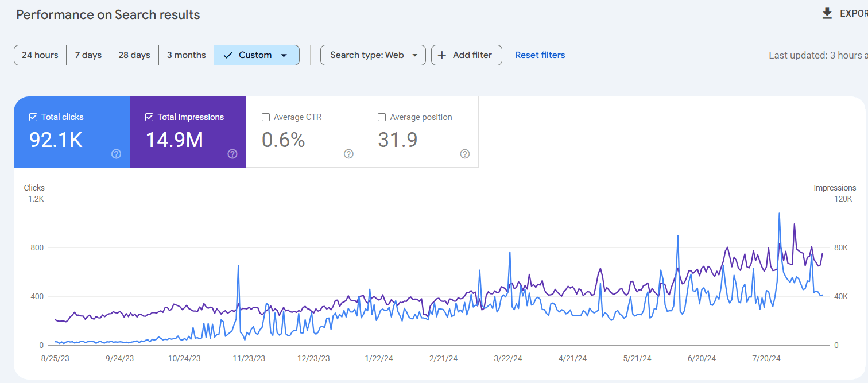Select the 24 hours date range
This screenshot has width=868, height=383.
[x=40, y=55]
